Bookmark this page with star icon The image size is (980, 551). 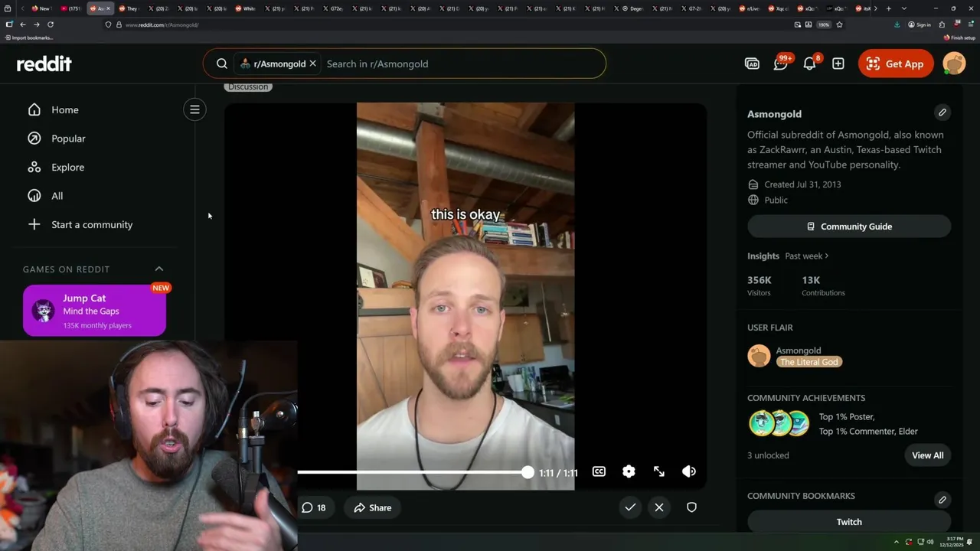click(839, 24)
